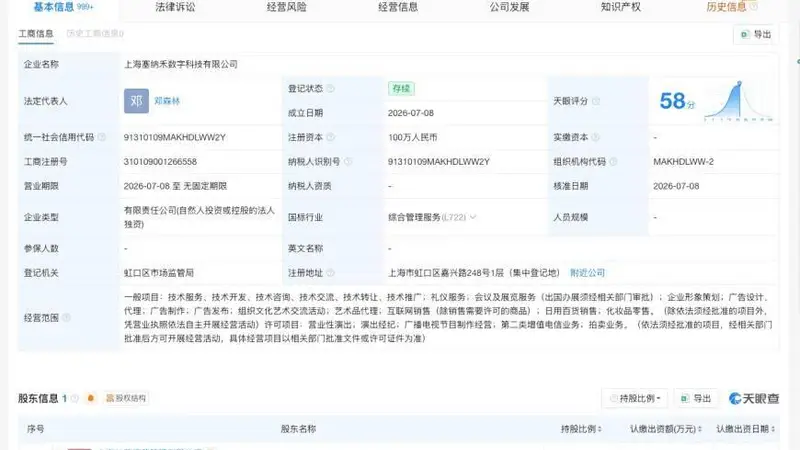The height and width of the screenshot is (450, 800).
Task: Open the 经营信息 tab
Action: (398, 7)
